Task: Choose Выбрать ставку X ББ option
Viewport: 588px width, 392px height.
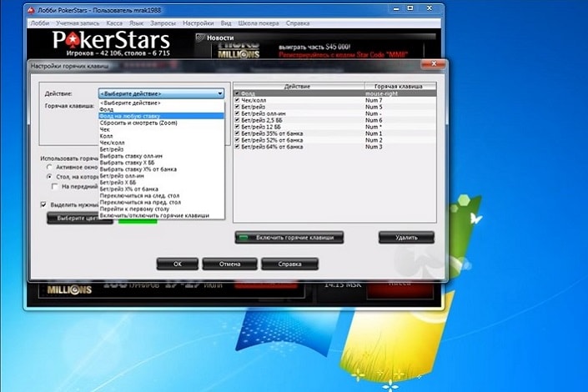Action: [x=161, y=163]
